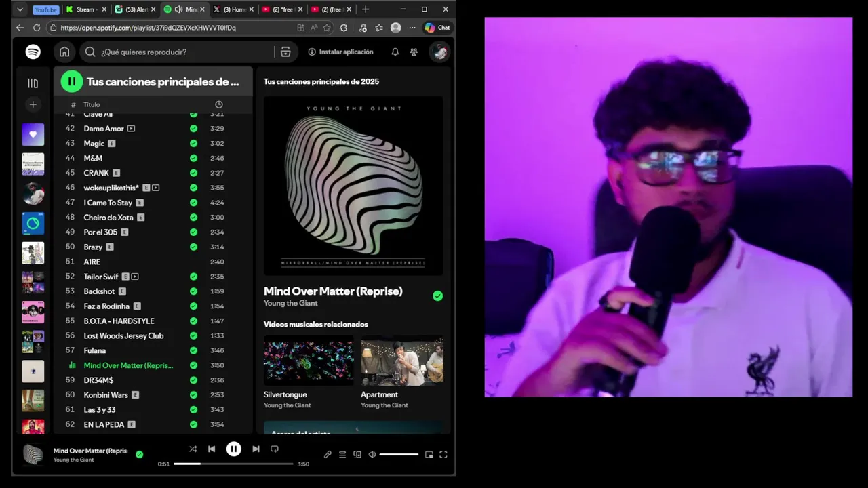Viewport: 868px width, 488px height.
Task: Toggle repeat mode
Action: pos(275,449)
